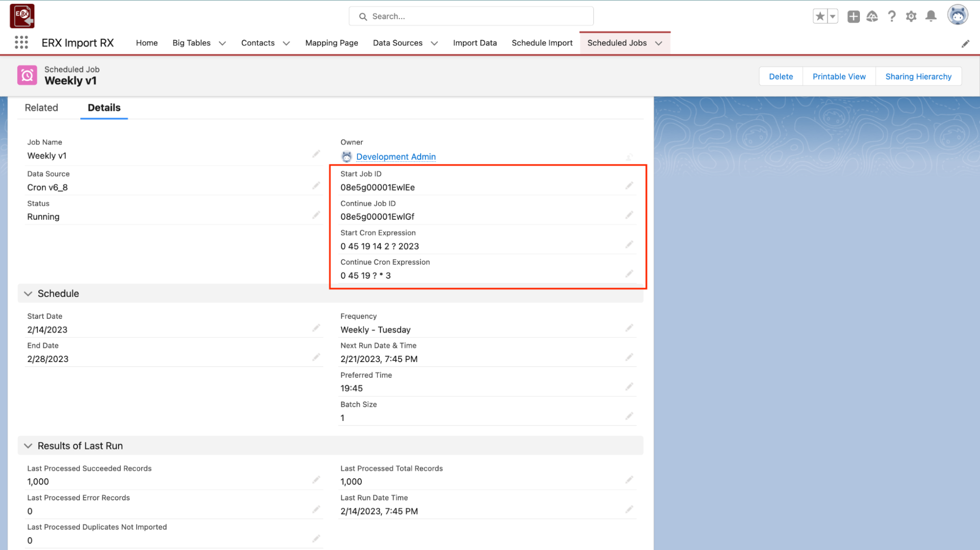Click the navigation bar edit pencil
This screenshot has height=550, width=980.
pos(965,44)
